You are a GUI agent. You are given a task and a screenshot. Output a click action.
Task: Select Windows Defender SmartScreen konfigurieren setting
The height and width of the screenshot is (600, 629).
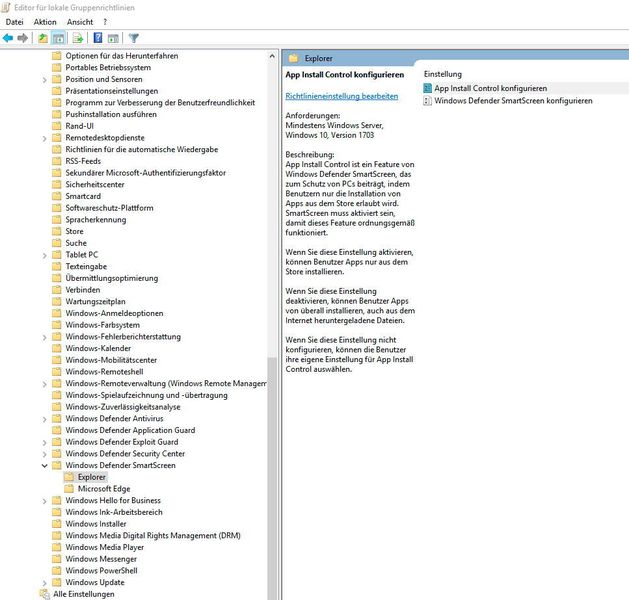tap(513, 100)
